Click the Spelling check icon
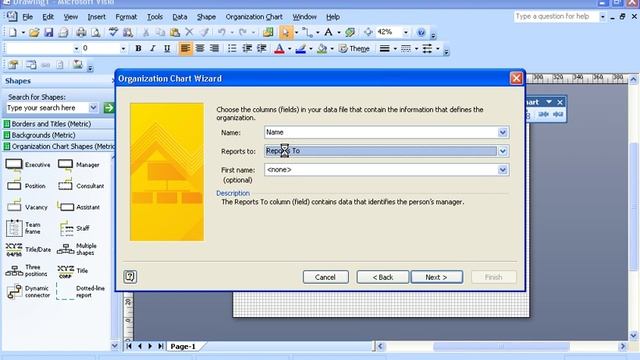The width and height of the screenshot is (640, 360). pos(113,32)
